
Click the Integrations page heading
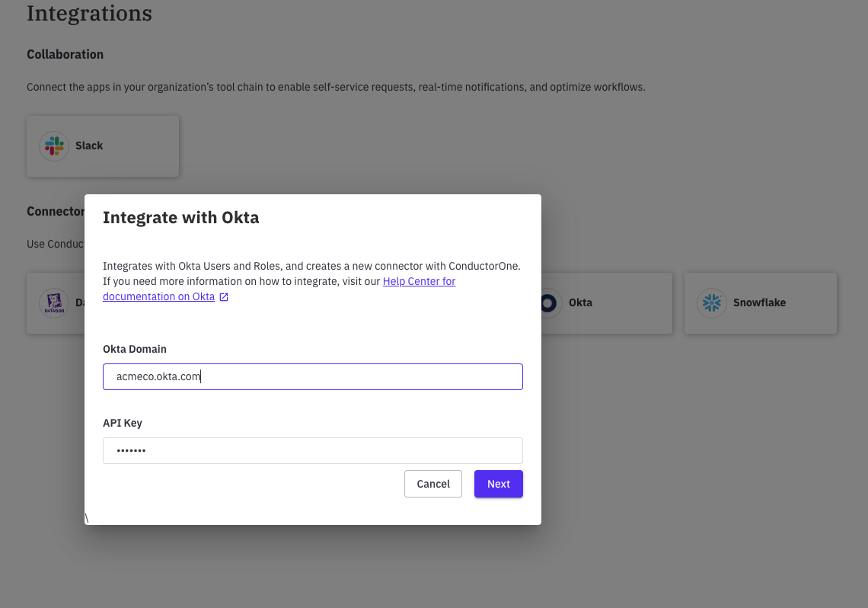tap(89, 13)
